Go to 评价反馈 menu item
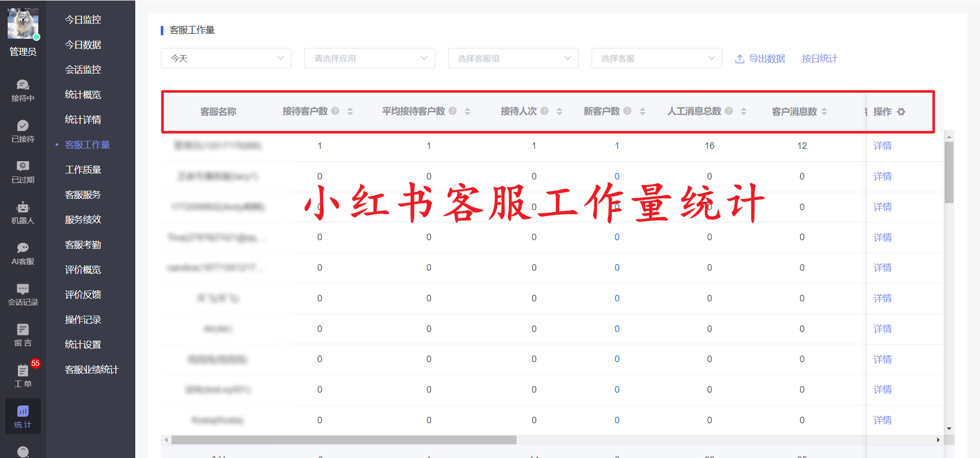 point(83,295)
